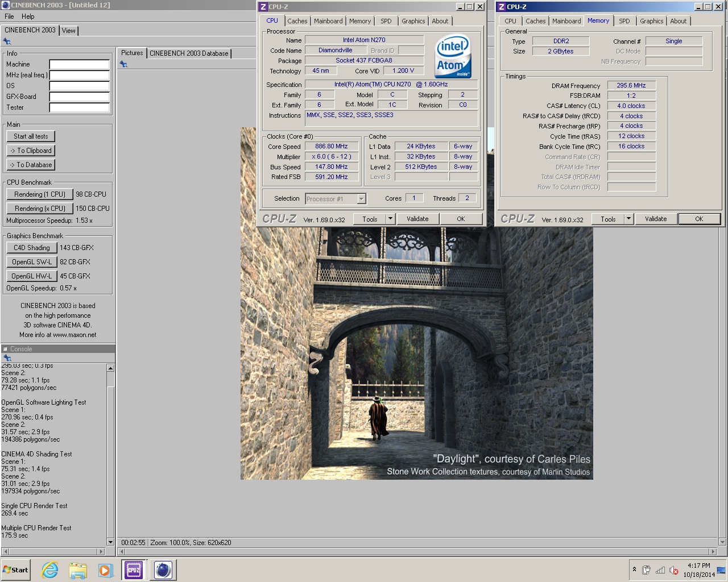Click console vertical scrollbar up arrow

(110, 368)
